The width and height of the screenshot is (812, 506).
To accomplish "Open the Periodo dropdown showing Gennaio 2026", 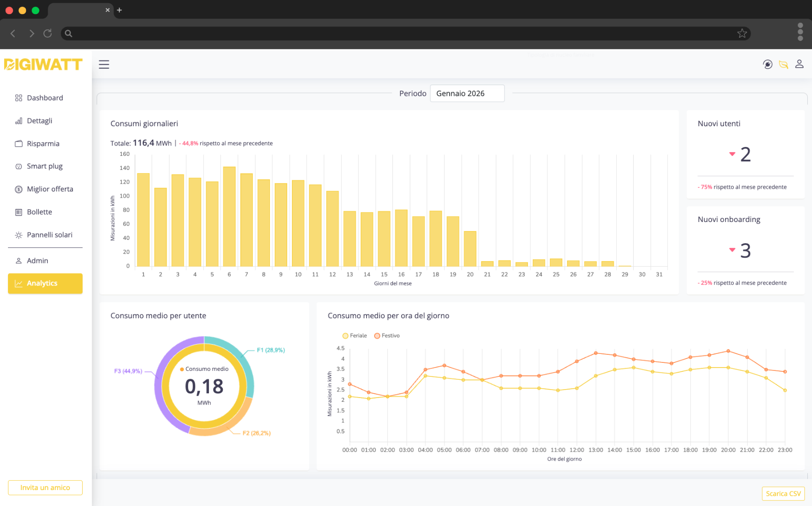I will (x=467, y=93).
